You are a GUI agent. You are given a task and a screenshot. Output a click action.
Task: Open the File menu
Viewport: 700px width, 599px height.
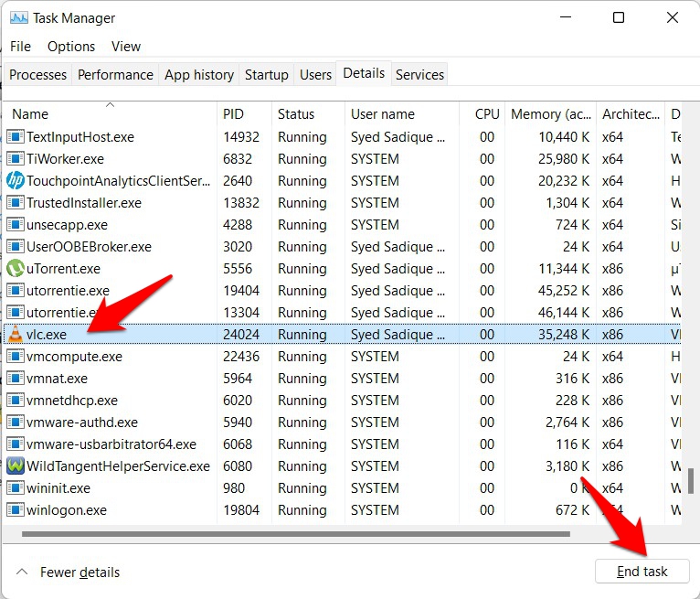(20, 47)
